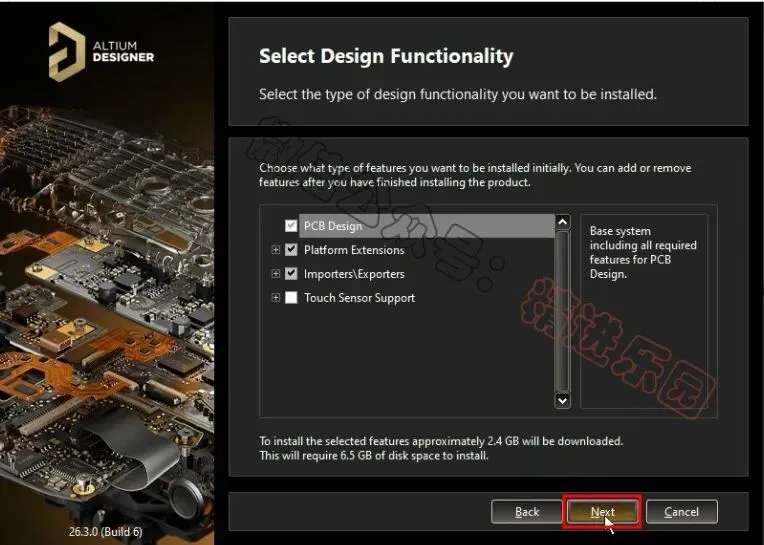Expand the Platform Extensions tree node

point(275,250)
